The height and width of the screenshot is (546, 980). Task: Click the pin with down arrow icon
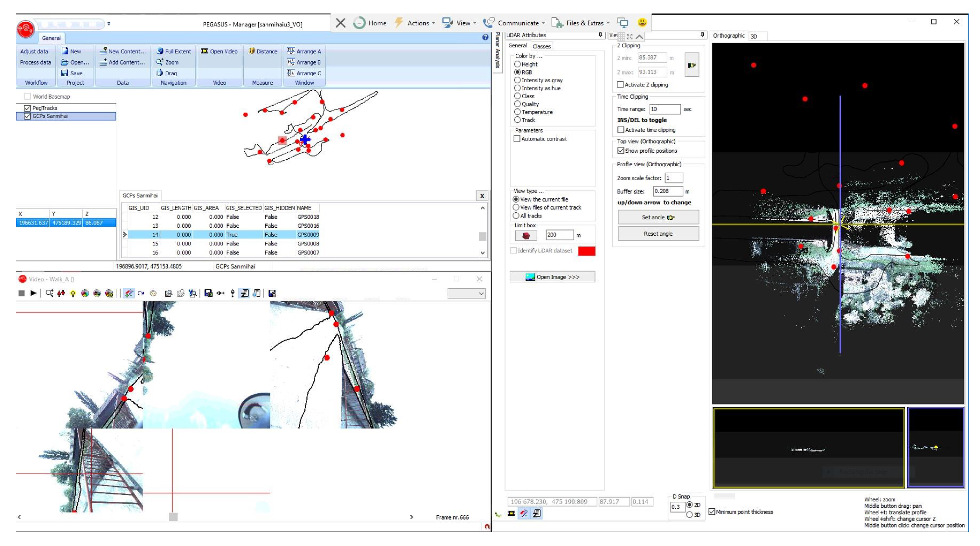232,293
